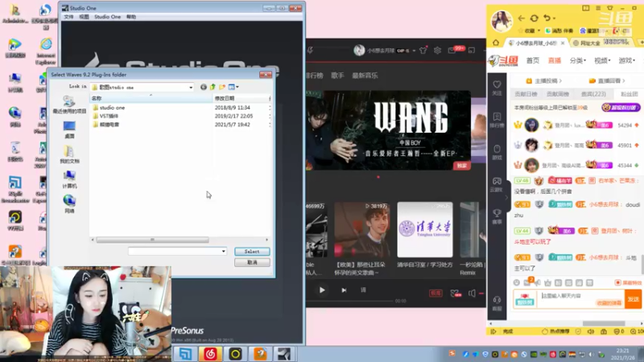Viewport: 644px width, 362px height.
Task: Toggle lyrics 词 button in music player
Action: tap(363, 290)
